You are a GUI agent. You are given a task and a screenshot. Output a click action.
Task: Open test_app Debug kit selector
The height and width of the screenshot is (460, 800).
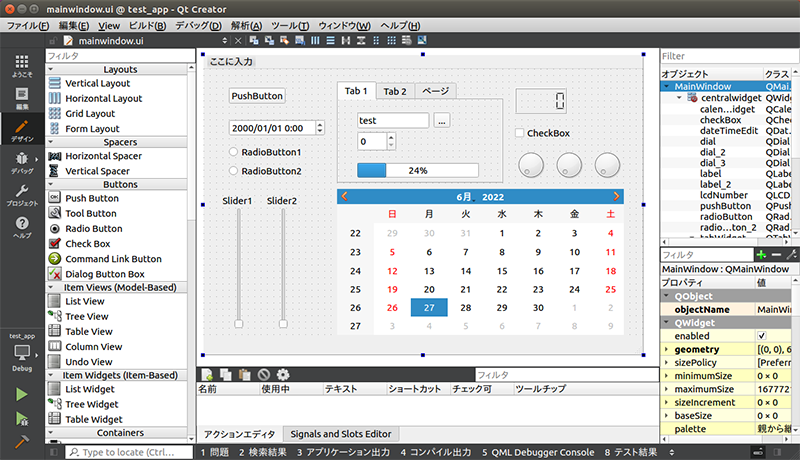(22, 353)
